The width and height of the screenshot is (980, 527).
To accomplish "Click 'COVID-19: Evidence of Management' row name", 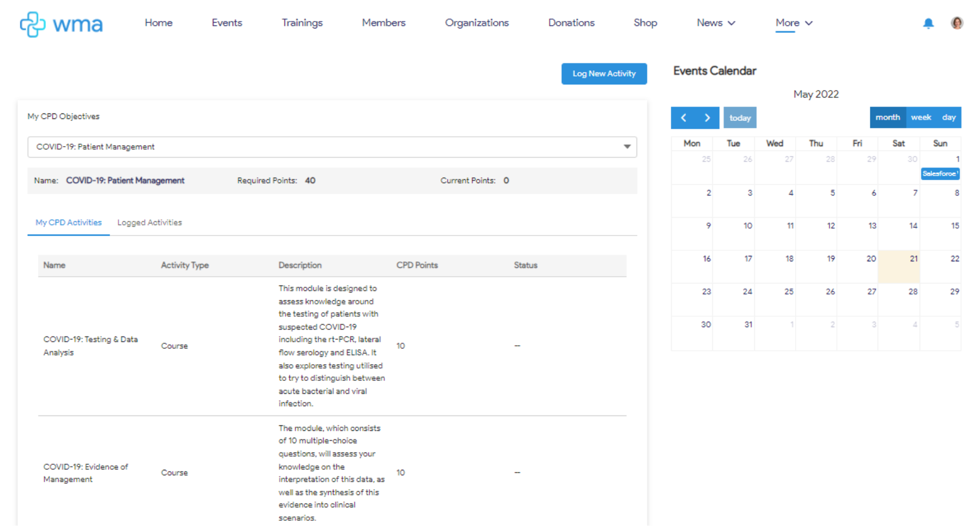I will click(x=86, y=473).
